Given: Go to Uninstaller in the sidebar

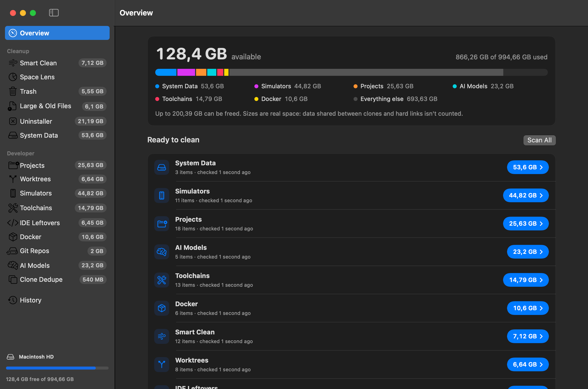Looking at the screenshot, I should pyautogui.click(x=57, y=121).
